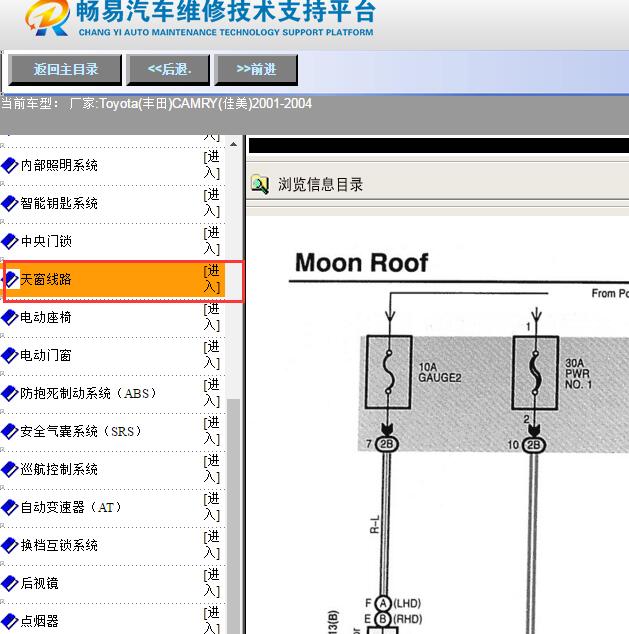Click [进入] link for 换档互锁系统
The height and width of the screenshot is (634, 629).
point(212,545)
